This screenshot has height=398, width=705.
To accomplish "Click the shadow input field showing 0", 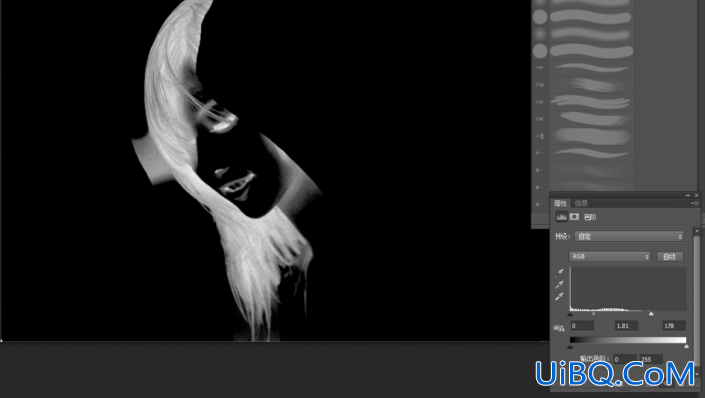I will (582, 326).
